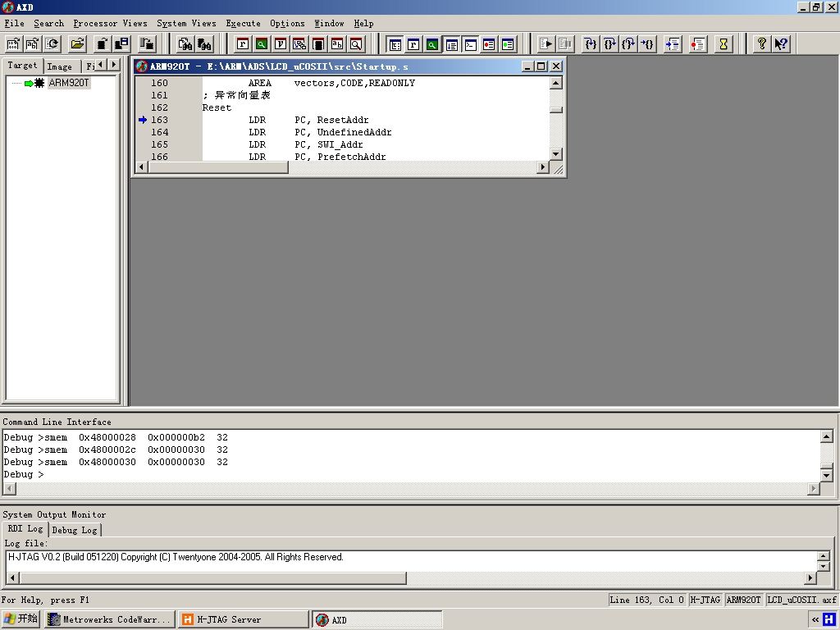Click the Flash Download chip icon
The height and width of the screenshot is (630, 840).
147,44
